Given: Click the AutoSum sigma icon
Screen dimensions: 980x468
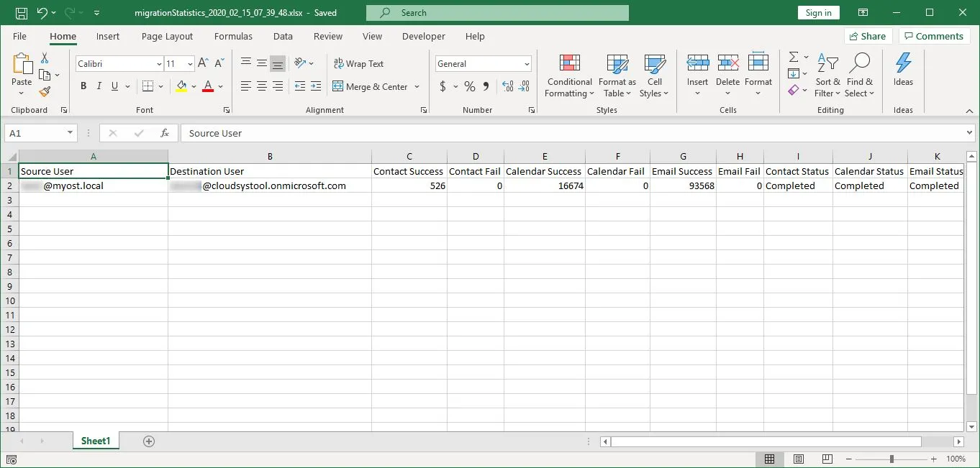Looking at the screenshot, I should [x=794, y=58].
